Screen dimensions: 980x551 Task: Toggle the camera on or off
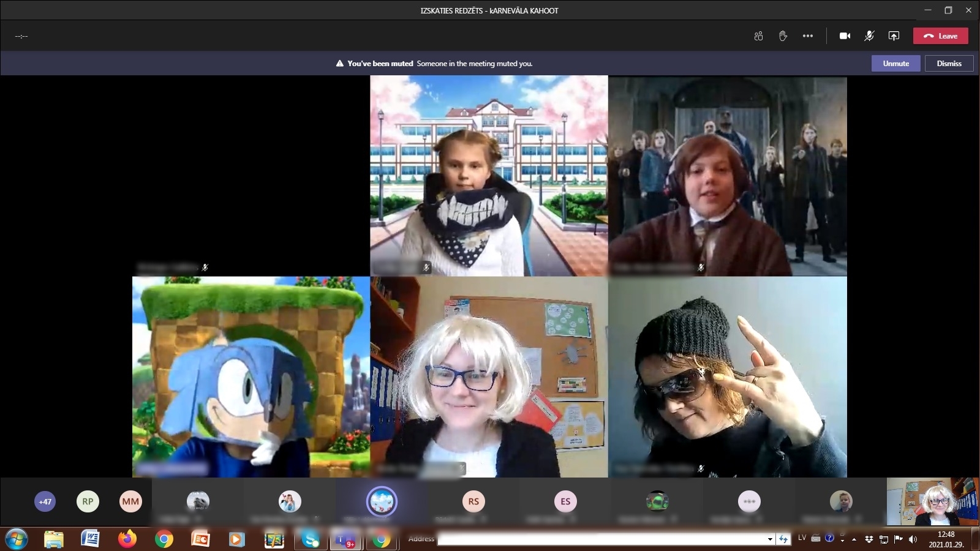pyautogui.click(x=845, y=36)
